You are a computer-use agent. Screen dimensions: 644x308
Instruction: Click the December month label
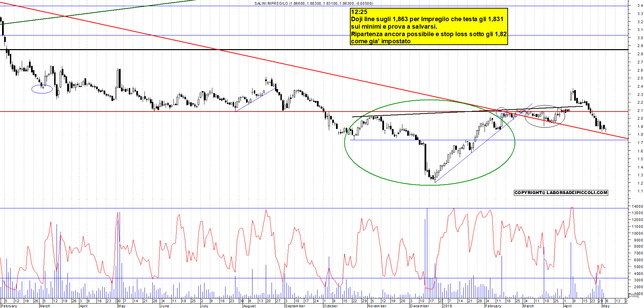[420, 306]
